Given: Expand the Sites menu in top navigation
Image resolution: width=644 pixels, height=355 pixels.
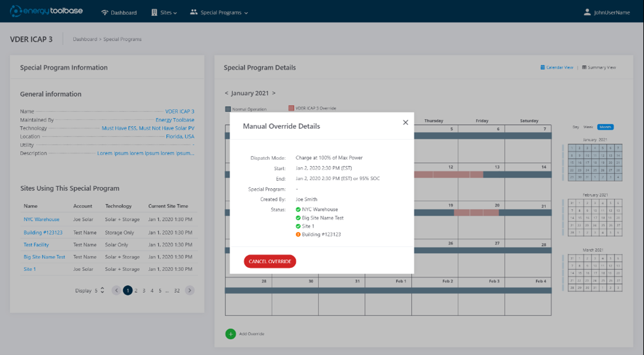Looking at the screenshot, I should click(x=164, y=13).
